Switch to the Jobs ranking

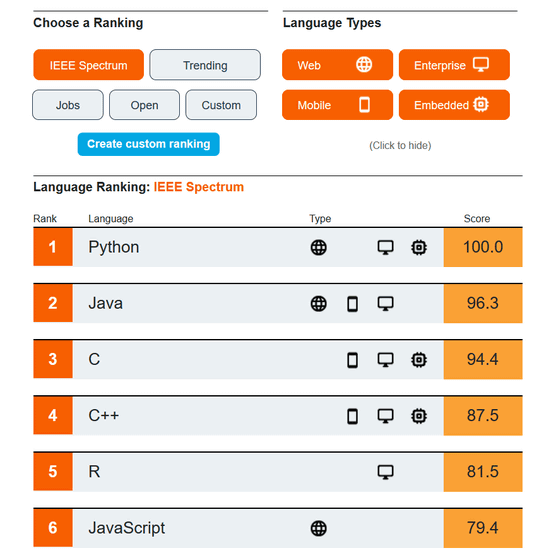pyautogui.click(x=68, y=105)
